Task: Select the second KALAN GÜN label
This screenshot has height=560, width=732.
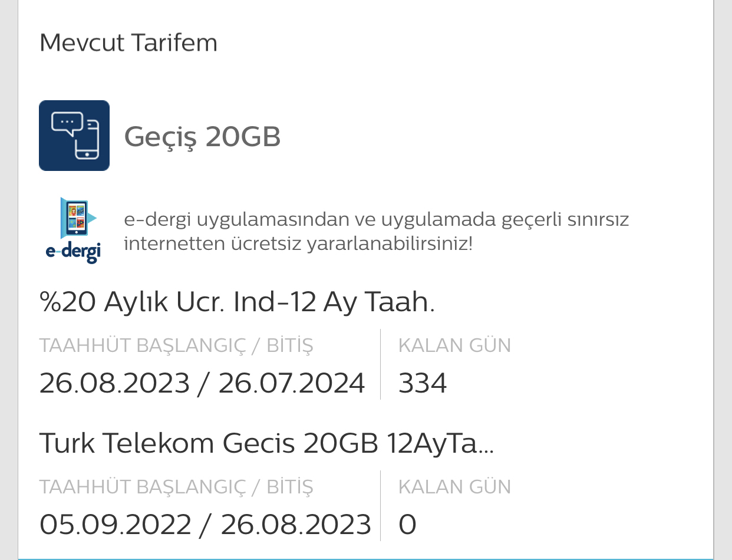Action: click(454, 487)
